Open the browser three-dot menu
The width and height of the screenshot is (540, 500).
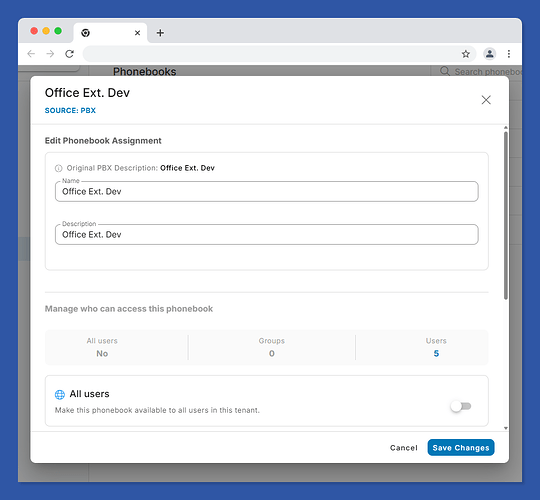[509, 54]
